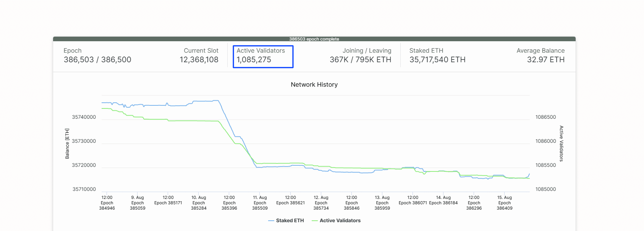Click the 12. Aug Epoch 385734 axis label
This screenshot has height=231, width=644.
pyautogui.click(x=321, y=203)
